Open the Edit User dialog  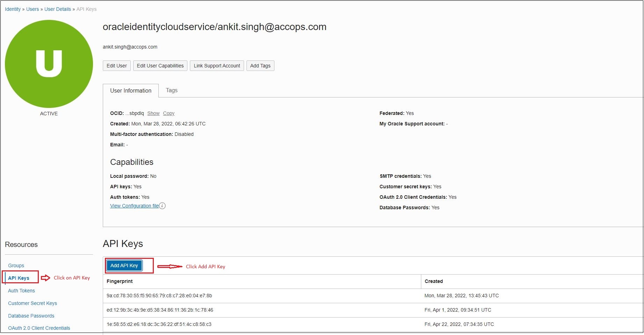pyautogui.click(x=116, y=66)
